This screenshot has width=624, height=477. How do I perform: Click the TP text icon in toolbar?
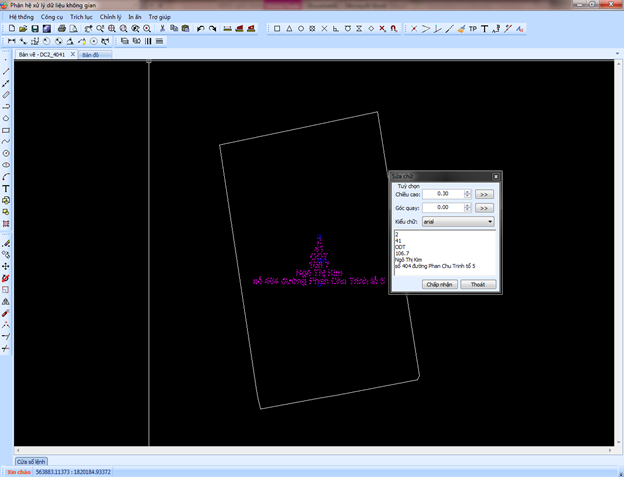click(472, 29)
